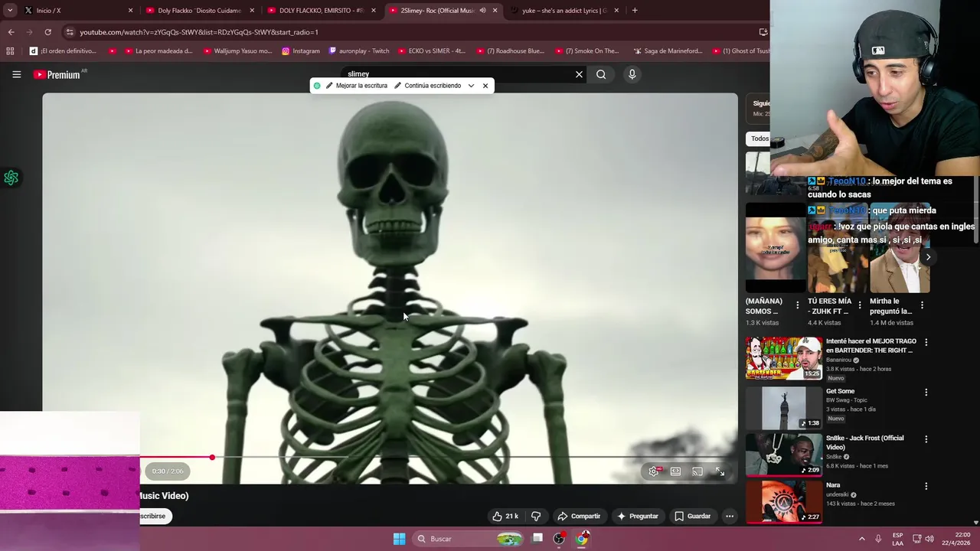Open options for 'Get Some' video
980x551 pixels.
click(x=926, y=392)
